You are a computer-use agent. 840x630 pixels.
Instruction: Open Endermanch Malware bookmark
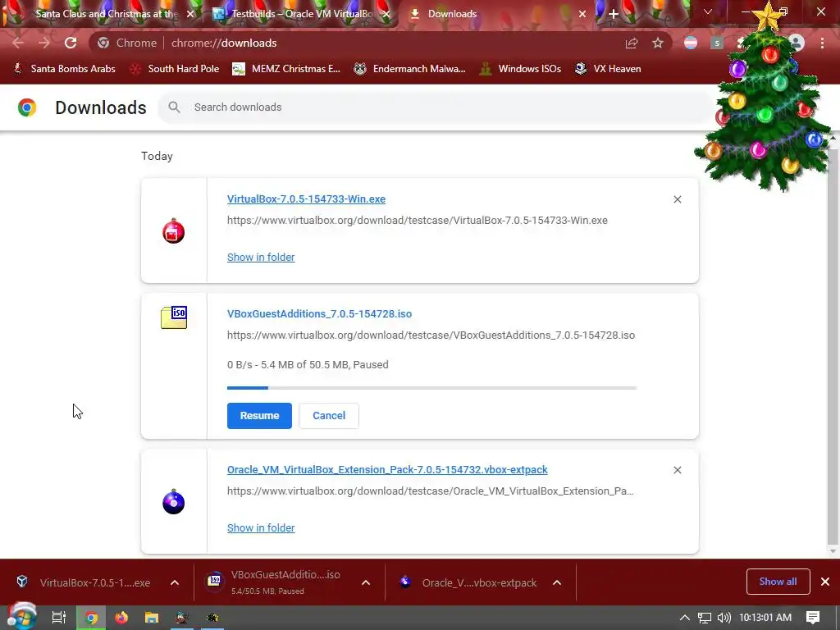point(410,69)
